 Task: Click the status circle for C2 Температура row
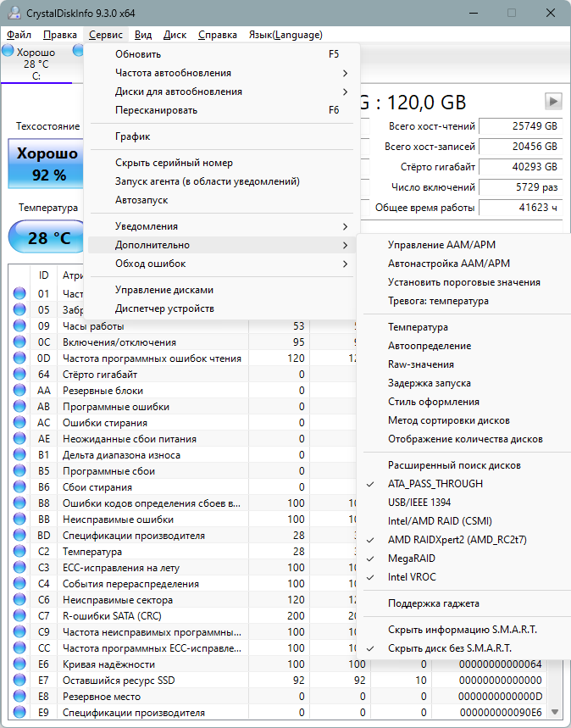[x=19, y=552]
